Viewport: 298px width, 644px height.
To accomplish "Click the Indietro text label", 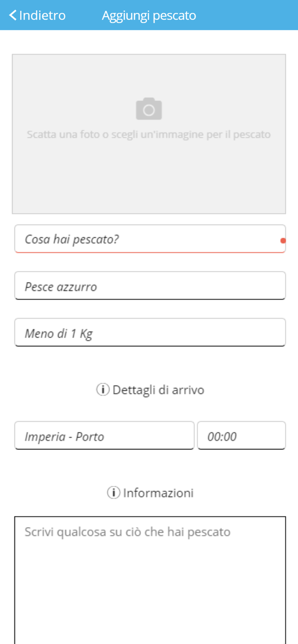I will click(x=42, y=15).
